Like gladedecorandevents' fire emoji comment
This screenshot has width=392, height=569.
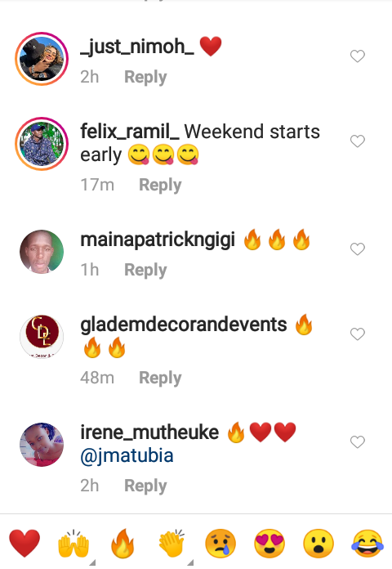(357, 334)
